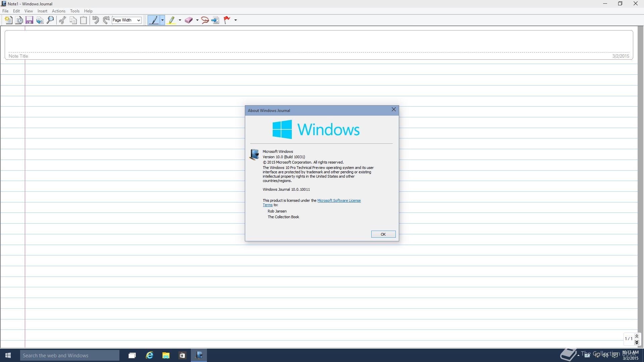The height and width of the screenshot is (362, 644).
Task: Expand the Highlighter options arrow
Action: (180, 20)
